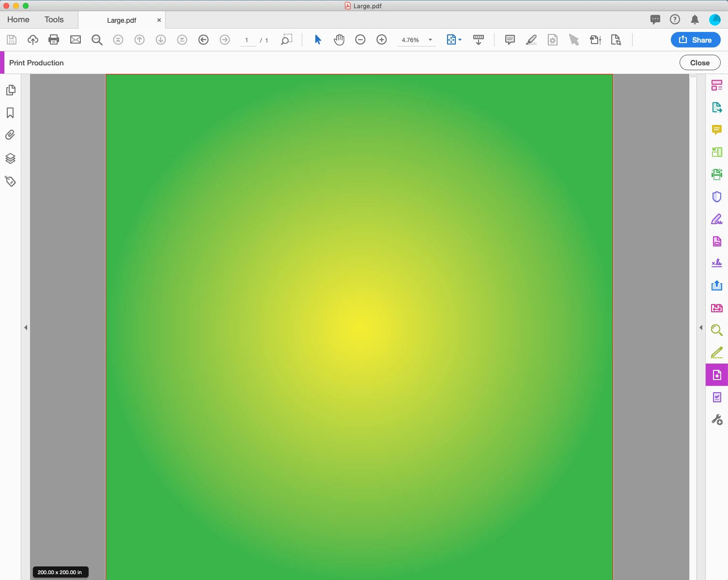Open the green Measure ruler tool
728x580 pixels.
pos(717,352)
